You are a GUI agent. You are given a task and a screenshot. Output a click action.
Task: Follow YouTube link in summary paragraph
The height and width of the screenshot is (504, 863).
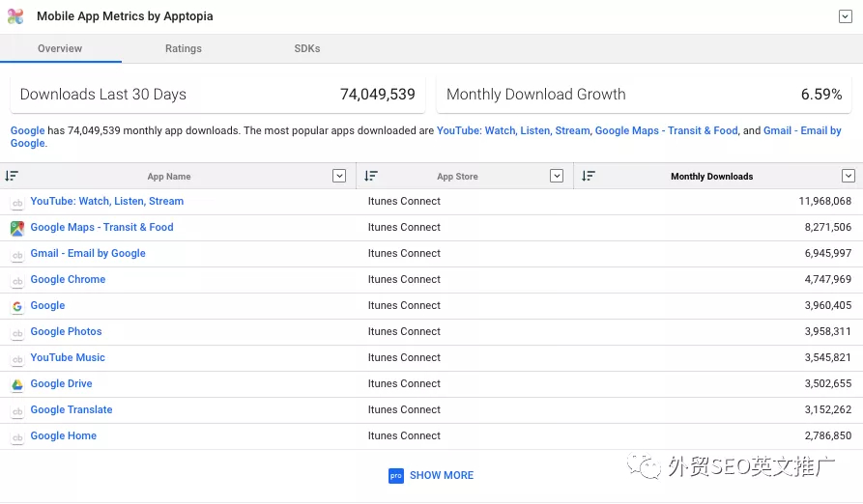(513, 130)
